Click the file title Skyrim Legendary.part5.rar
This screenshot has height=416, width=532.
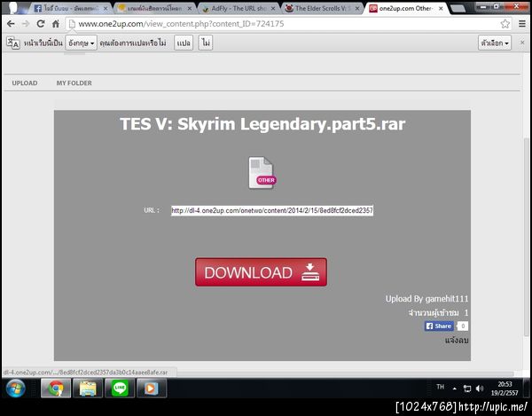(262, 124)
